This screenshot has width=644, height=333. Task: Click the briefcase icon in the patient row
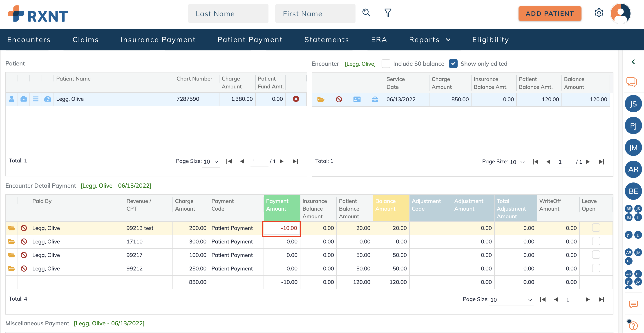point(24,99)
